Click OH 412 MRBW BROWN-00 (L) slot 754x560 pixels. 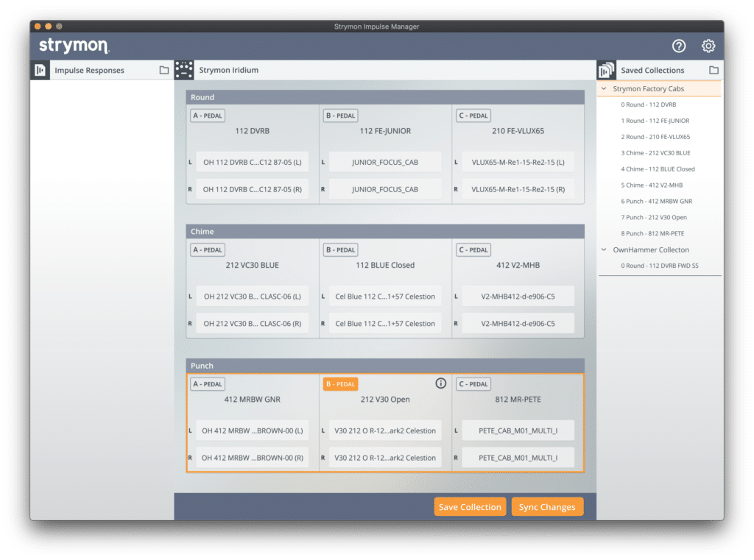[253, 430]
